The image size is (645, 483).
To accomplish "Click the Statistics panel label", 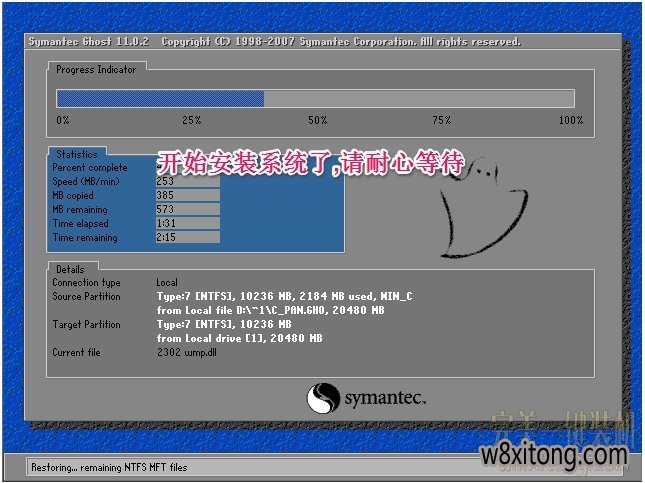I will pos(77,154).
